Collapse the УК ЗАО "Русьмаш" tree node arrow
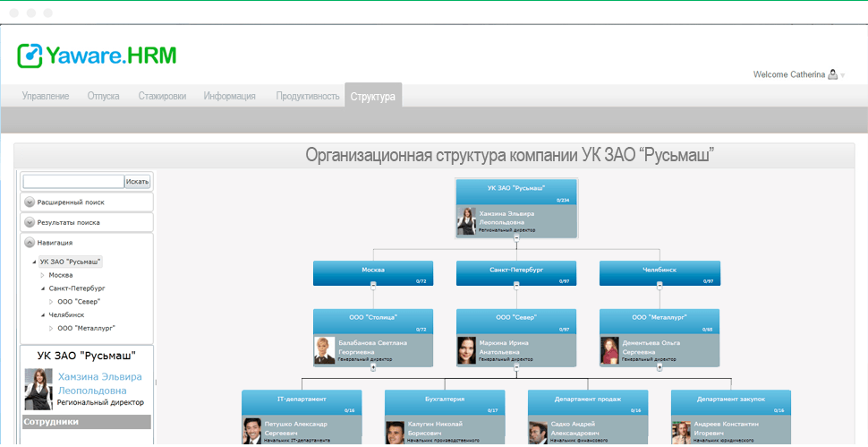 click(34, 262)
